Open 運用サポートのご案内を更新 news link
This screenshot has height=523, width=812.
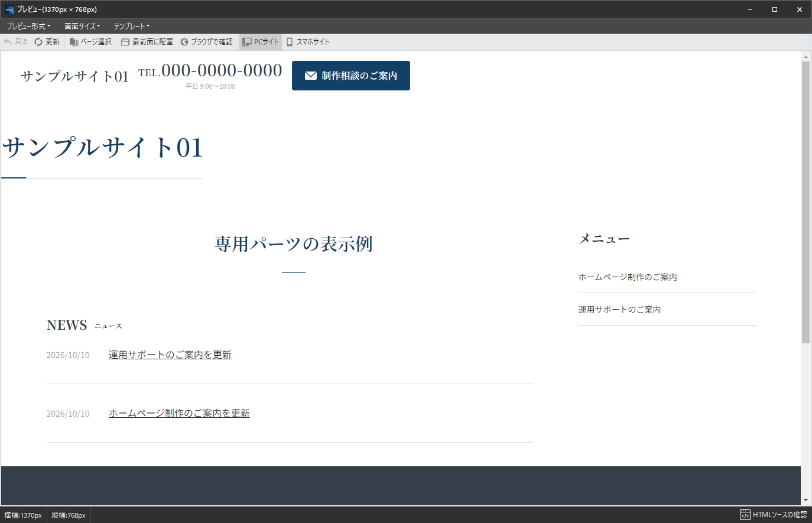(170, 355)
